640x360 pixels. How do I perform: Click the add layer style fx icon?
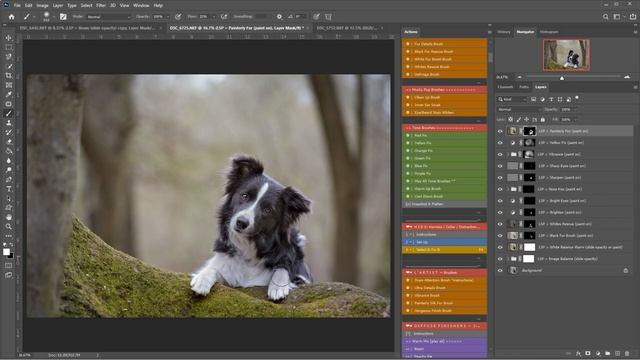[x=578, y=353]
